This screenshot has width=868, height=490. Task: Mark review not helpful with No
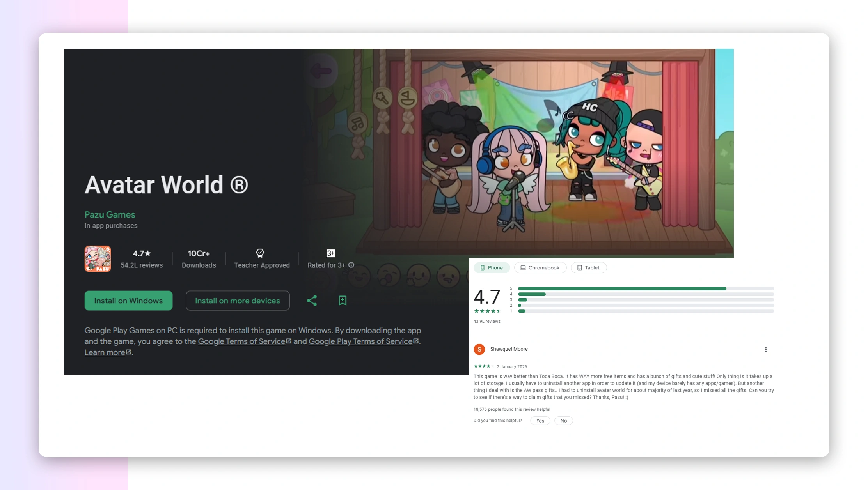(563, 421)
